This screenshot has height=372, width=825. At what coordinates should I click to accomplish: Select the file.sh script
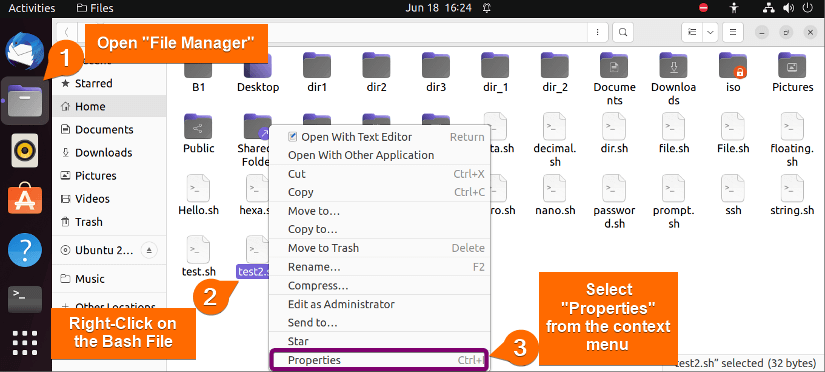(673, 134)
